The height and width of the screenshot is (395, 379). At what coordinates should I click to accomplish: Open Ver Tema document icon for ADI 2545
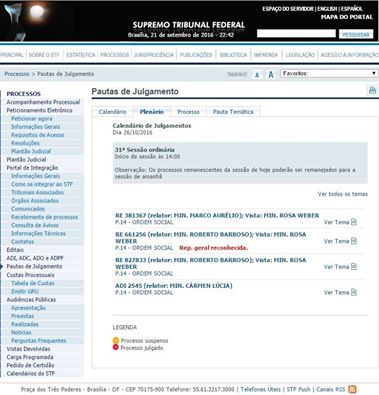pyautogui.click(x=354, y=292)
